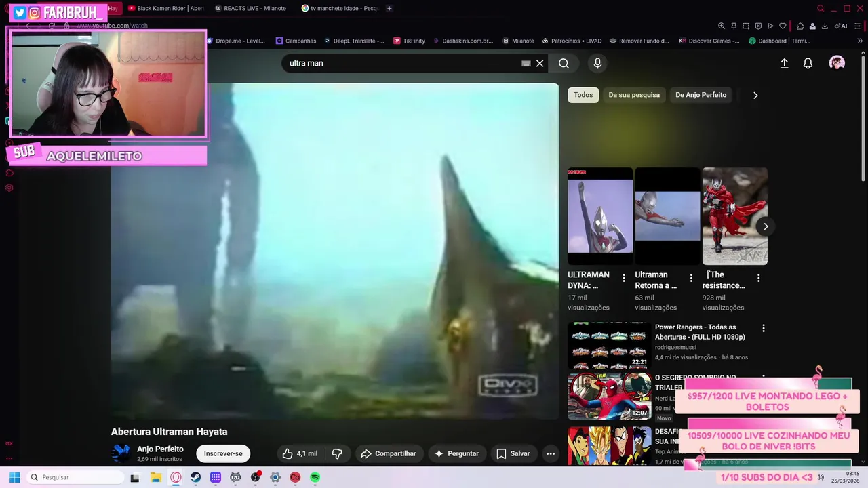This screenshot has width=868, height=488.
Task: Open the 'Anjo Perfeito' channel name
Action: (x=160, y=449)
